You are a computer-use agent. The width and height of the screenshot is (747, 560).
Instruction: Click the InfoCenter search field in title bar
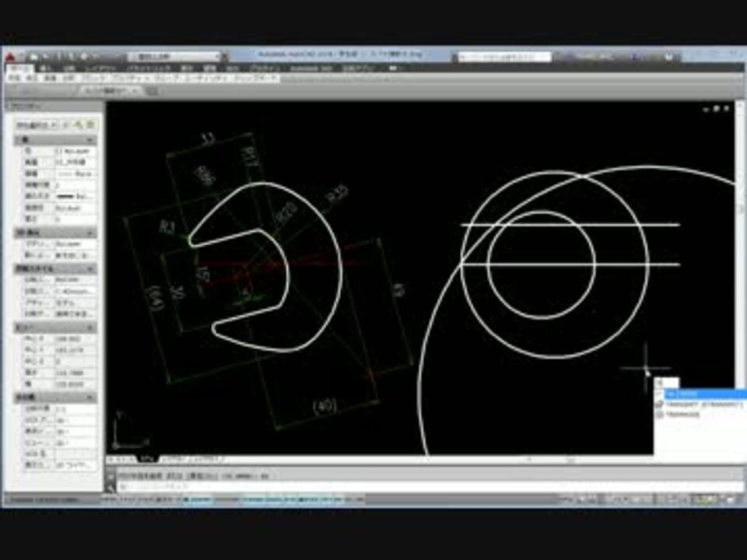pyautogui.click(x=504, y=57)
